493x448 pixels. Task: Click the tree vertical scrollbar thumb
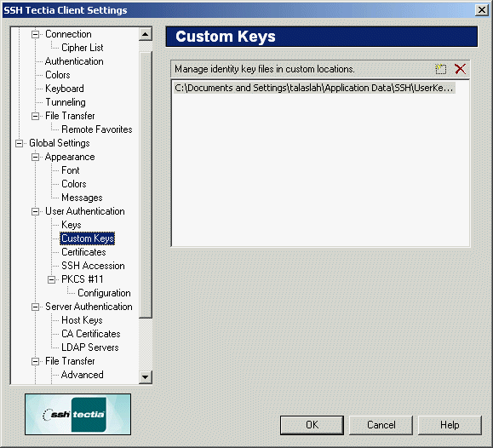146,185
